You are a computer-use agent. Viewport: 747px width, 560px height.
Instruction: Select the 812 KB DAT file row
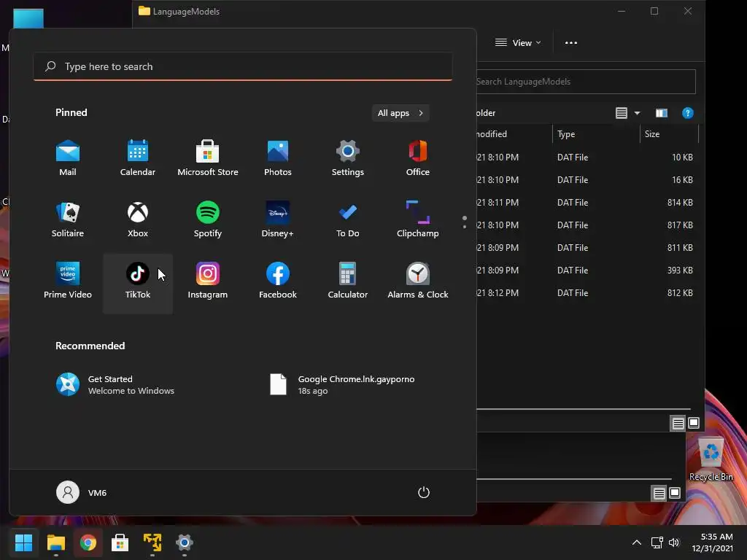coord(587,293)
